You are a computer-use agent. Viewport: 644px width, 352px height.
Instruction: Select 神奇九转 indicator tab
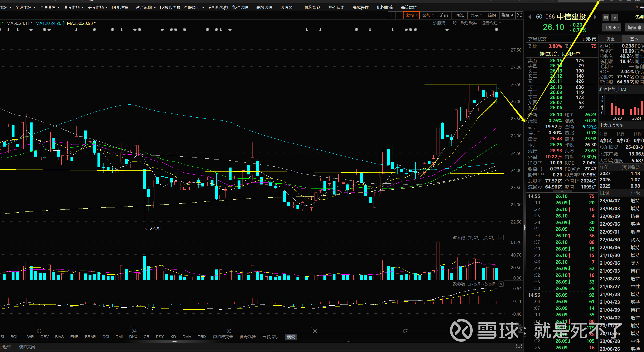tap(247, 337)
